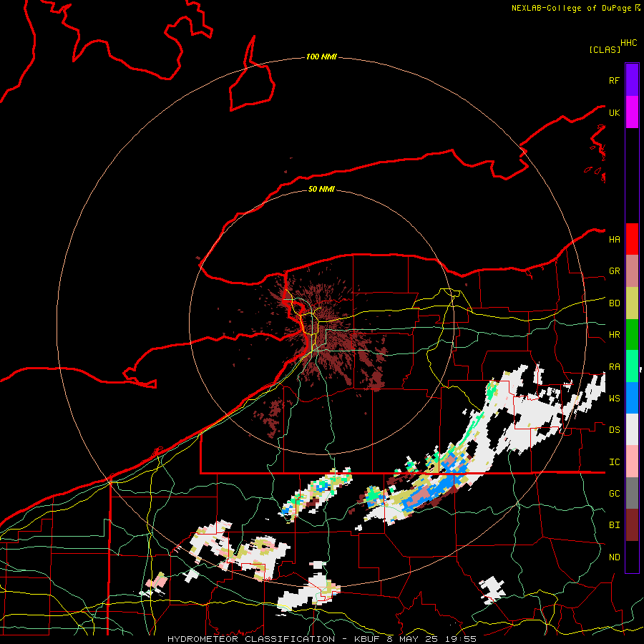The width and height of the screenshot is (644, 644).
Task: Click the red HA color swatch in legend
Action: pos(632,239)
